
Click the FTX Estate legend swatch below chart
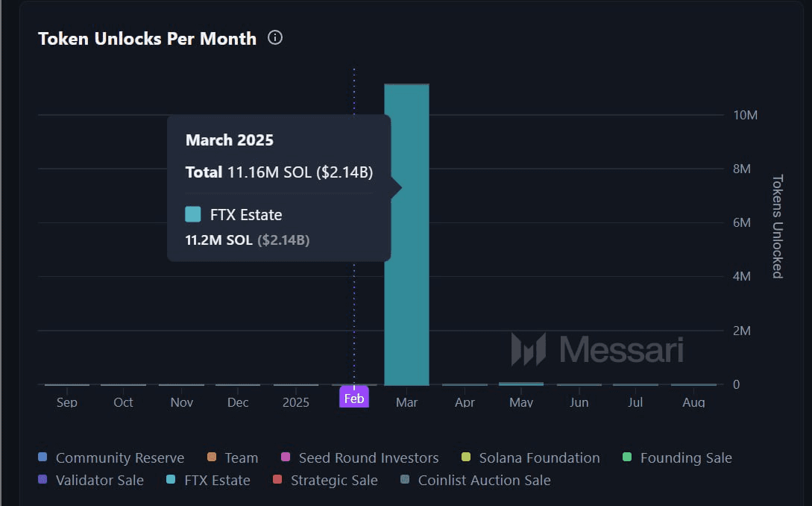pos(171,479)
